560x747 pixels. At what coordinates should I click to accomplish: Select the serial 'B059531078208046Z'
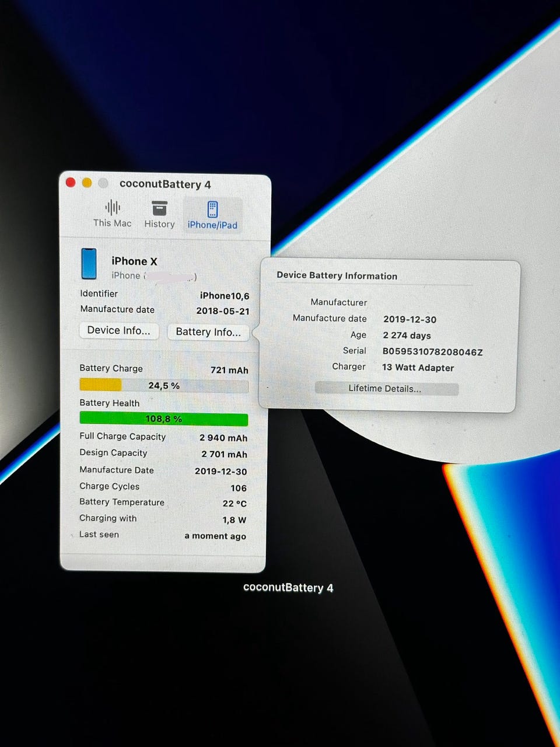click(433, 352)
